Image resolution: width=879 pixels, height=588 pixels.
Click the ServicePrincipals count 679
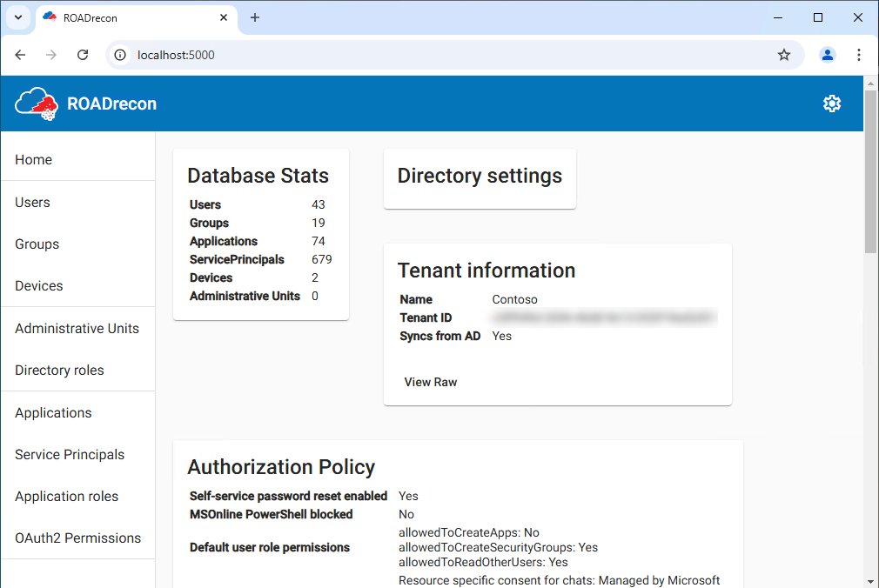coord(322,259)
